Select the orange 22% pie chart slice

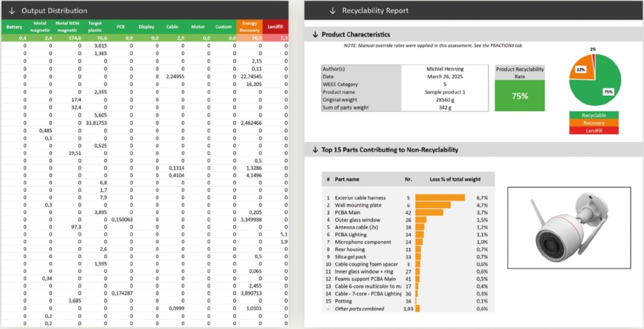pyautogui.click(x=580, y=70)
